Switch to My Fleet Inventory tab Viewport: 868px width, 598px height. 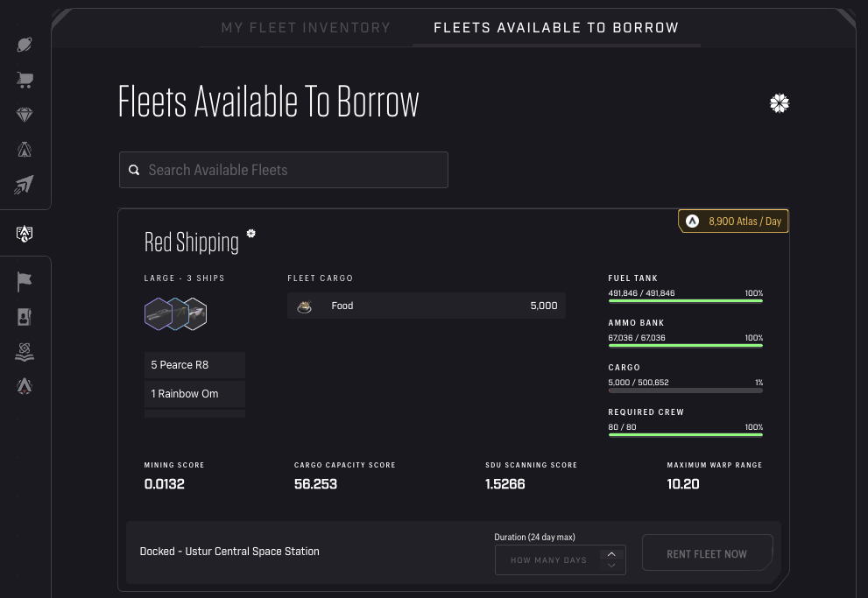tap(306, 27)
